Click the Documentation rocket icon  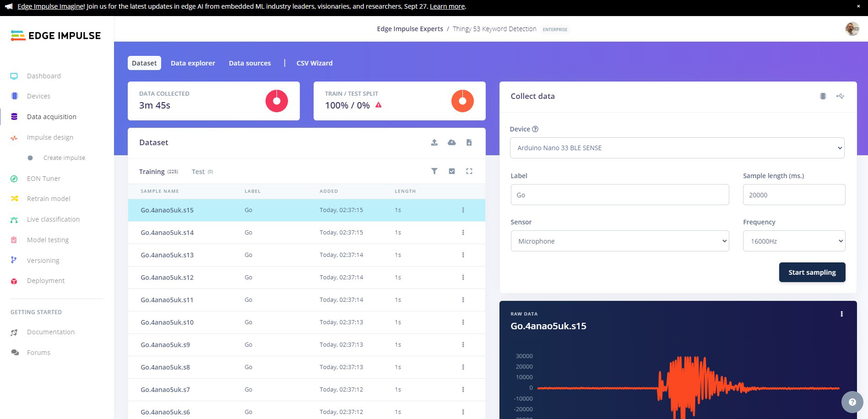coord(14,332)
